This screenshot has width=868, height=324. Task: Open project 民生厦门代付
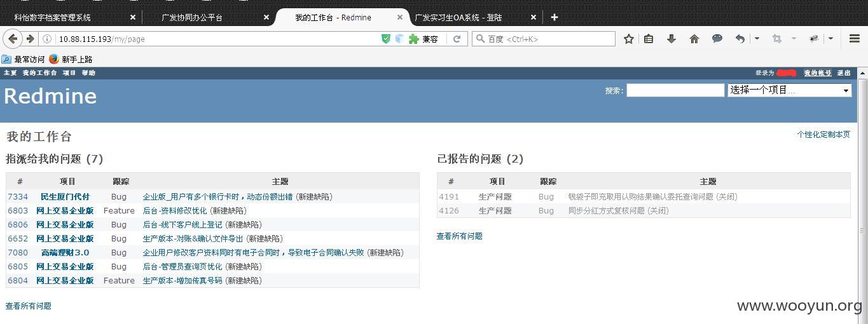[x=65, y=197]
